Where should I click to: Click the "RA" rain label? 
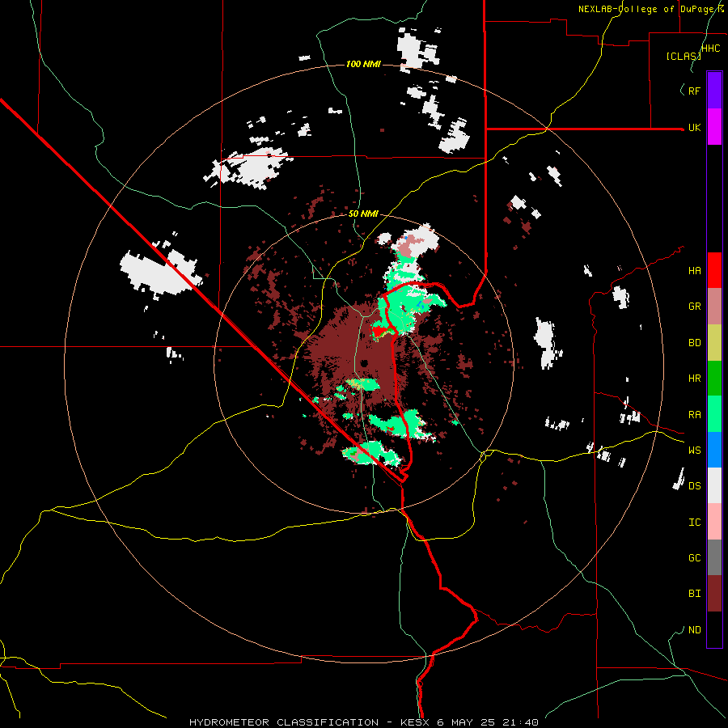tap(694, 415)
